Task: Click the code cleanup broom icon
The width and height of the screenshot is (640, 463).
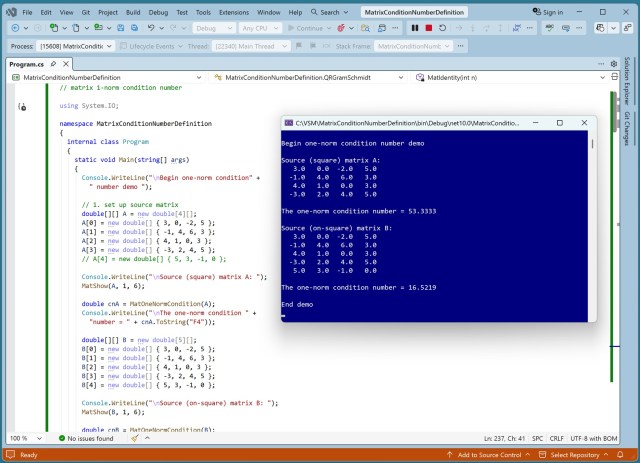Action: point(135,438)
